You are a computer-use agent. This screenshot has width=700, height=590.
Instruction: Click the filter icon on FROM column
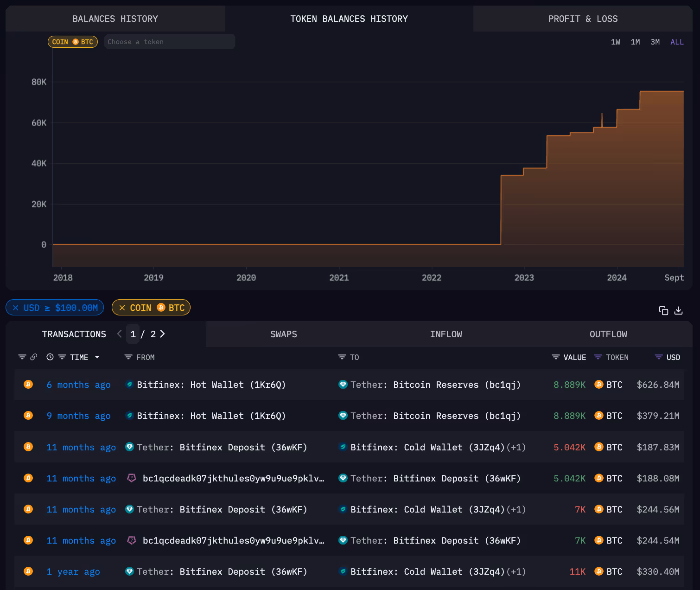click(x=128, y=357)
